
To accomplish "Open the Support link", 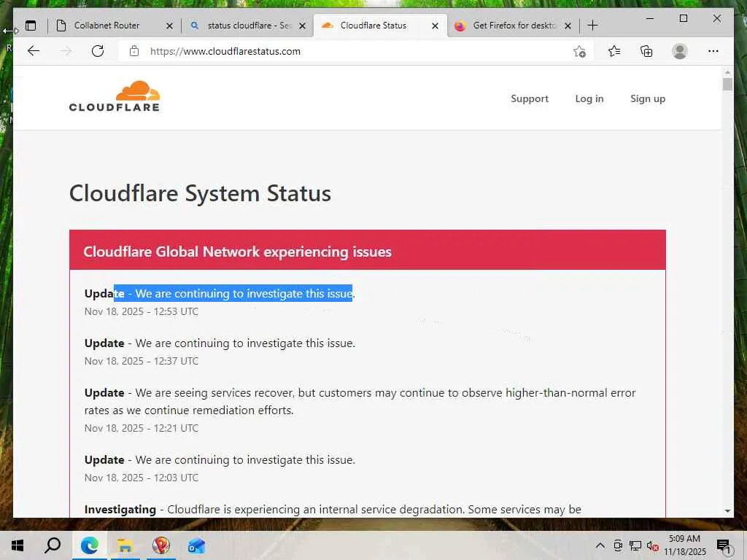I will coord(530,98).
